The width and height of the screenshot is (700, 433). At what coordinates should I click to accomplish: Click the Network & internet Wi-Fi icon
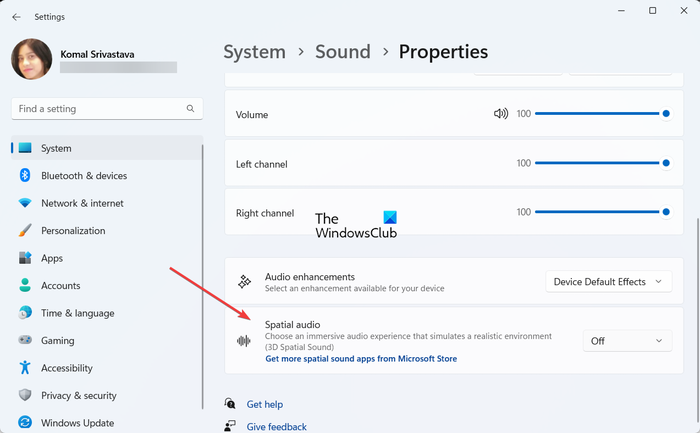pyautogui.click(x=25, y=203)
